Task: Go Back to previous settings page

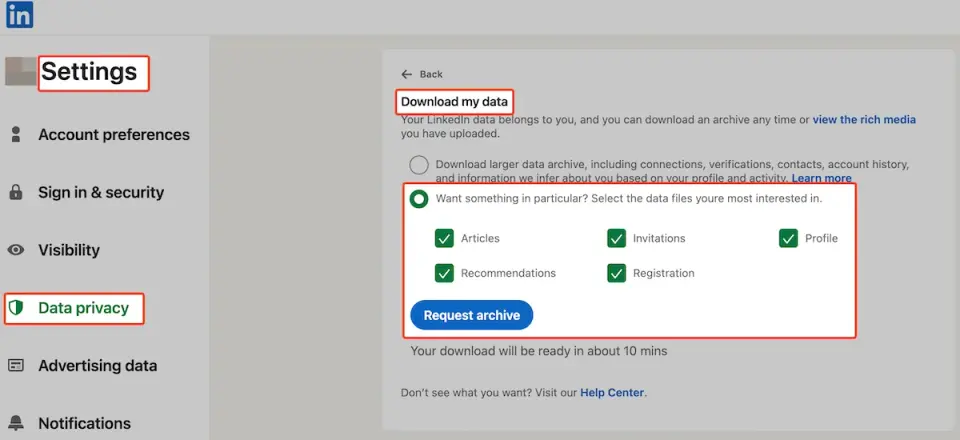Action: [431, 74]
